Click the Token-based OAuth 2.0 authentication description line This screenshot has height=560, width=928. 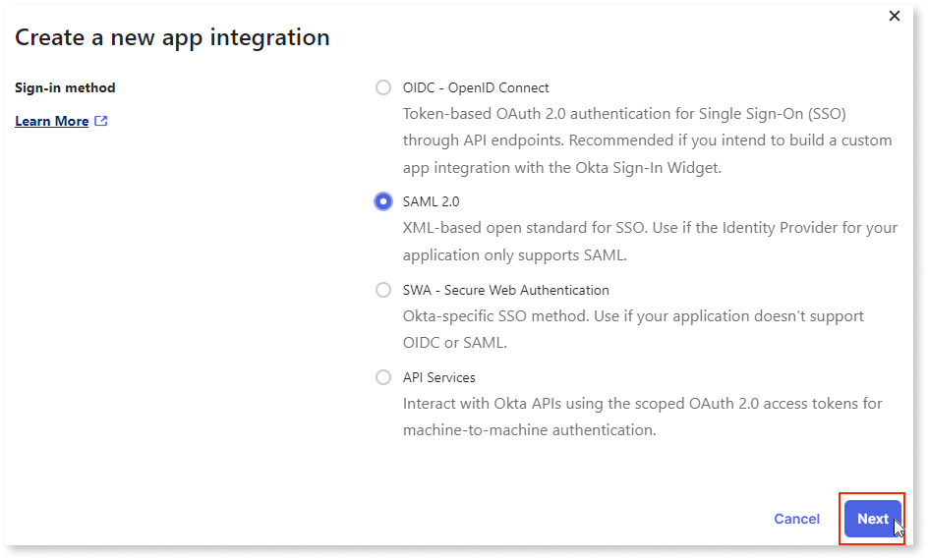(x=624, y=114)
